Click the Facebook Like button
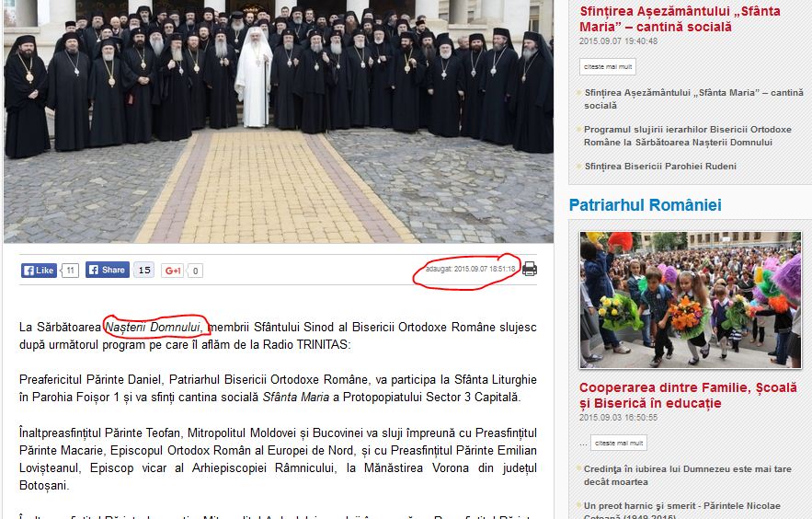Viewport: 812px width, 519px height. (39, 271)
